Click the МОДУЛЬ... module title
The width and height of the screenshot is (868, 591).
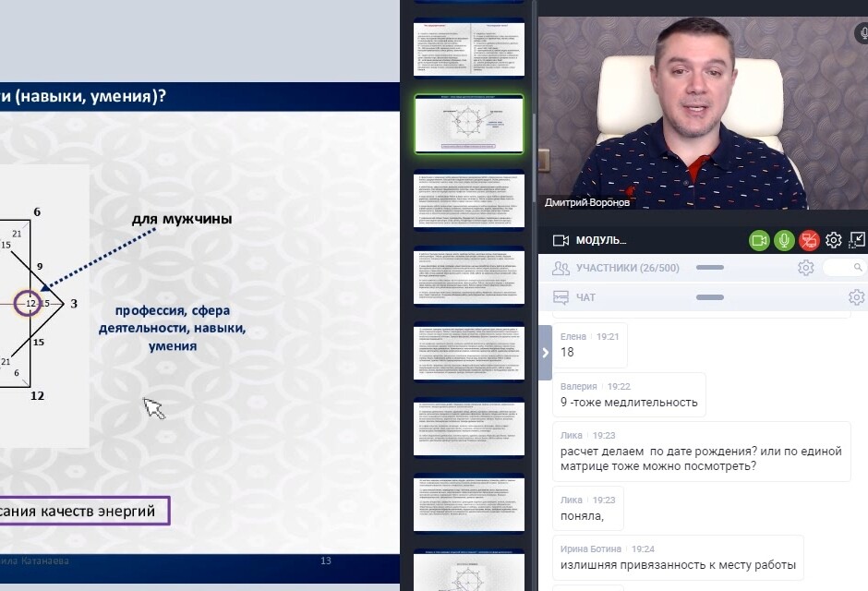pyautogui.click(x=601, y=240)
